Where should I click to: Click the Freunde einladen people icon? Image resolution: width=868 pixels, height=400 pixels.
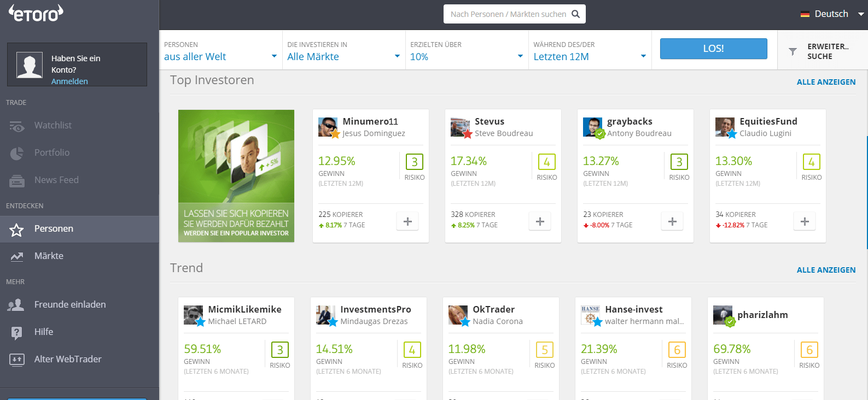[x=16, y=305]
